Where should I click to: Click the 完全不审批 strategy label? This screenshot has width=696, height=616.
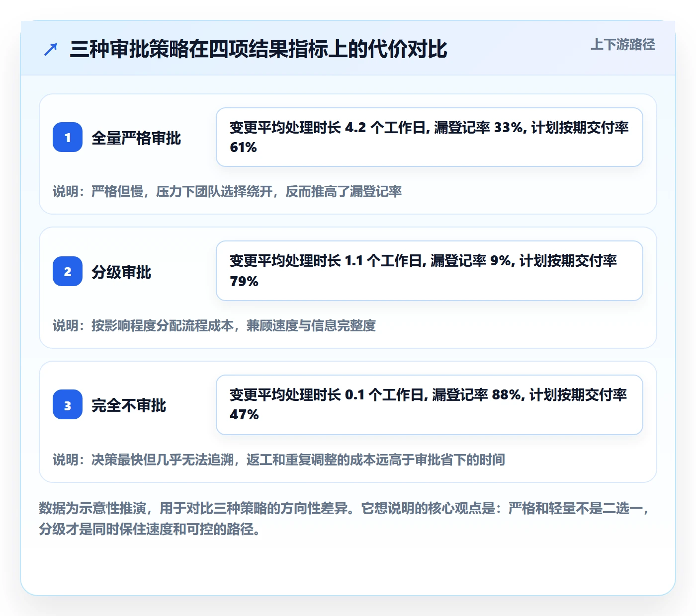click(x=129, y=405)
